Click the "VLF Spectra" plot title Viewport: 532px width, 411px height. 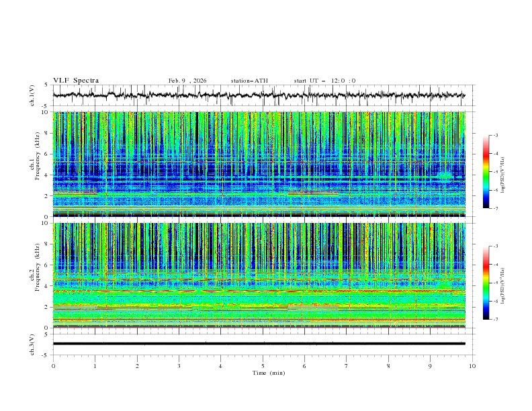click(x=76, y=81)
